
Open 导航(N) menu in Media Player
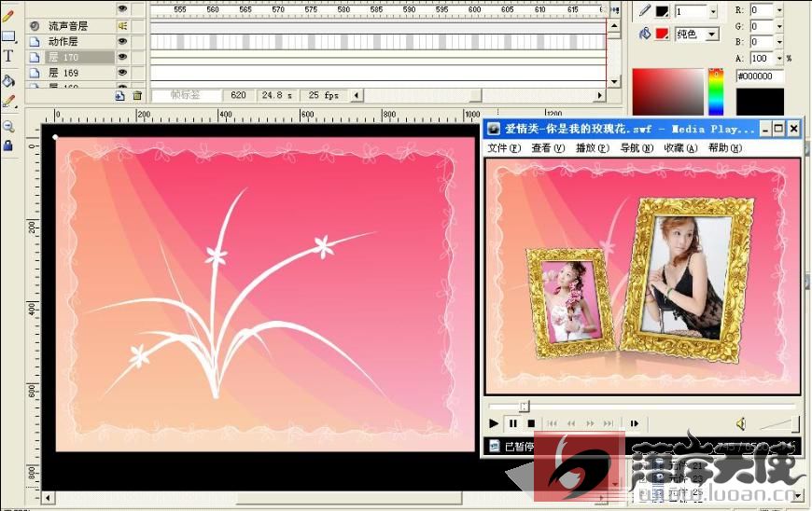click(637, 148)
